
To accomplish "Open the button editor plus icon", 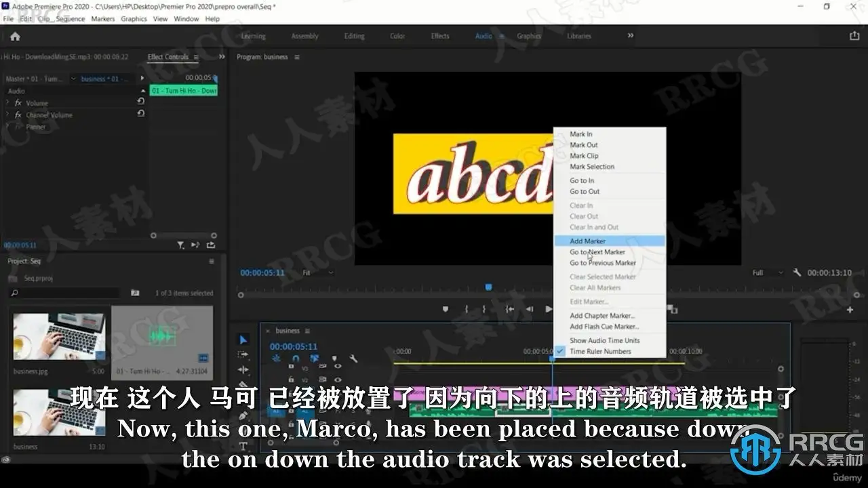I will (850, 310).
